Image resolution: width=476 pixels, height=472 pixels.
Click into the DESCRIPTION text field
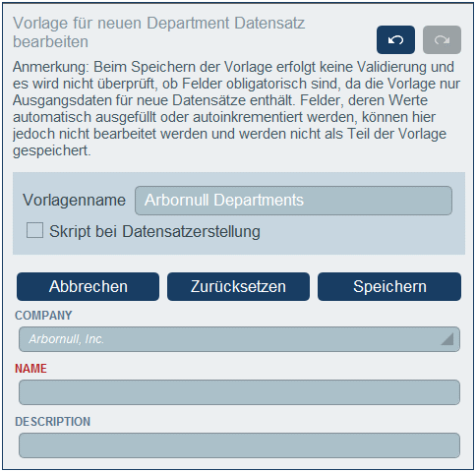pos(239,445)
